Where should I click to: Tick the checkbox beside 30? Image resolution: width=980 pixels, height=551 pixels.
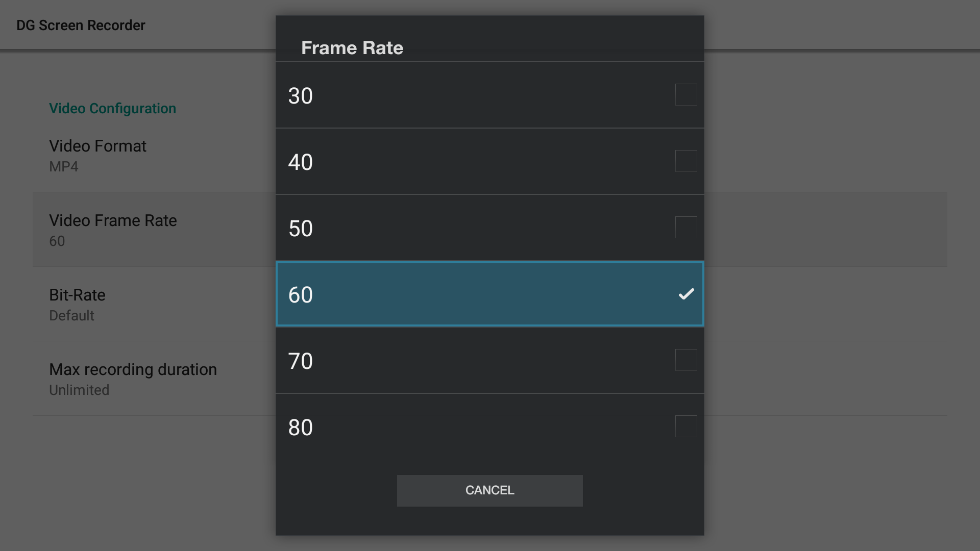point(686,95)
